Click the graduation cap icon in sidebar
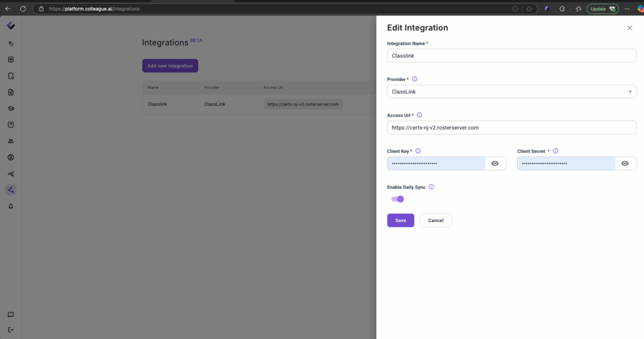644x339 pixels. pos(11,108)
